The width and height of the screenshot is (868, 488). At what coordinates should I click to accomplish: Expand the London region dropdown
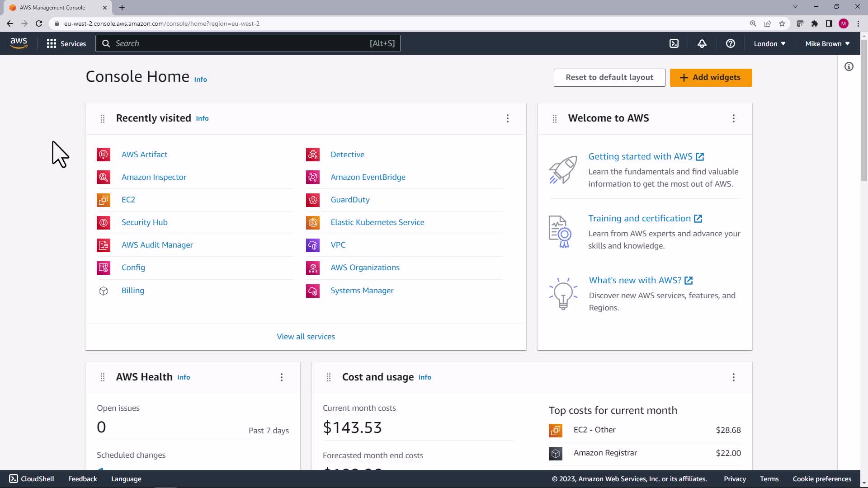point(769,43)
